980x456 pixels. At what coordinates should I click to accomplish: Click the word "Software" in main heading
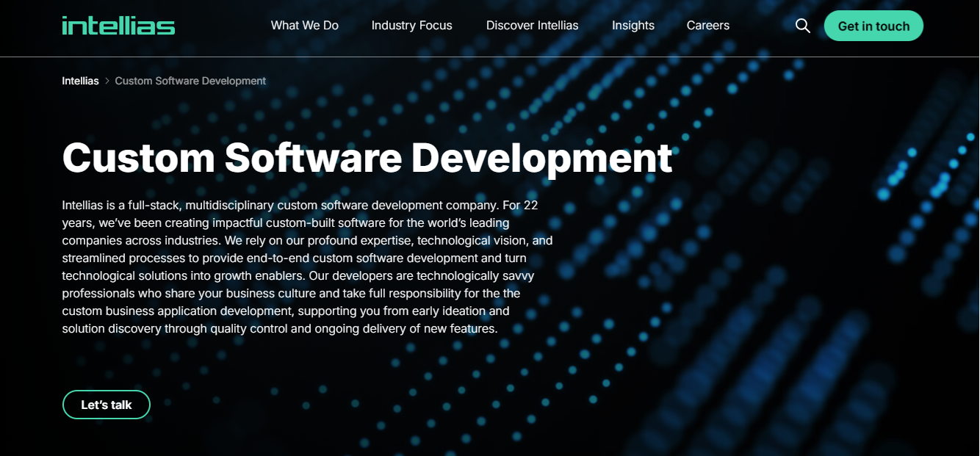(x=313, y=157)
